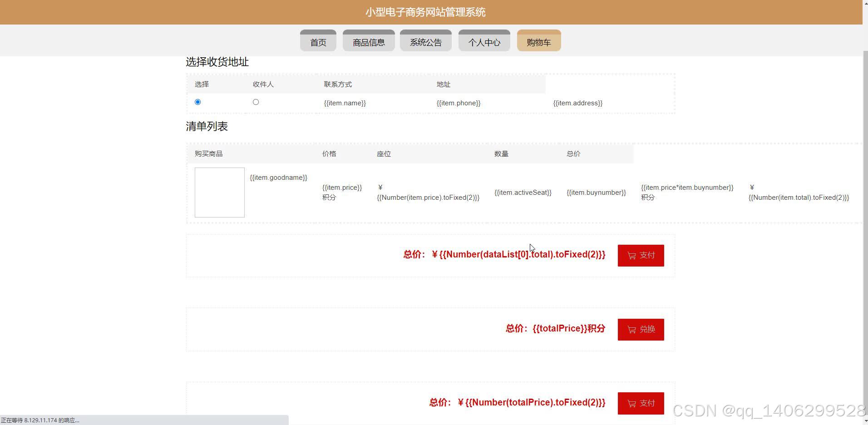Click the cart icon on the 兑换 button
868x425 pixels.
click(x=631, y=330)
